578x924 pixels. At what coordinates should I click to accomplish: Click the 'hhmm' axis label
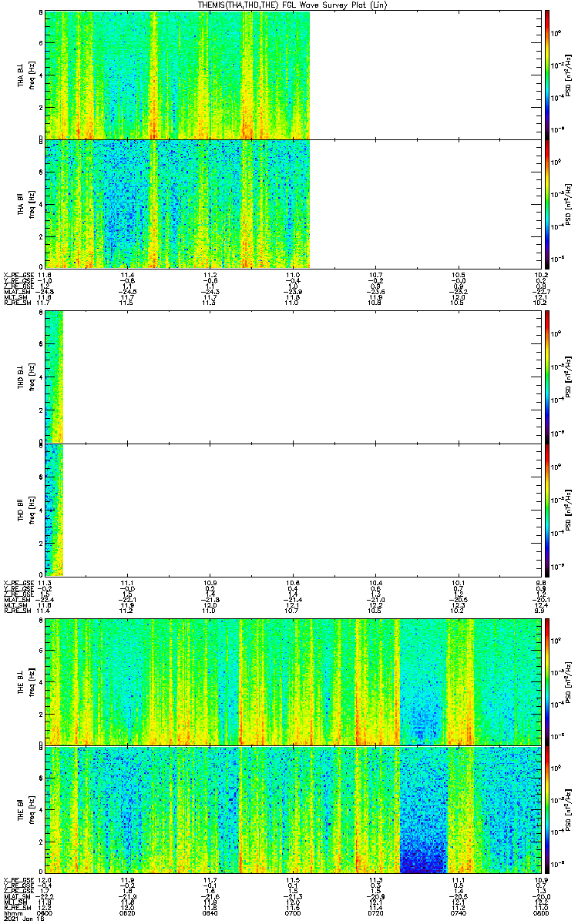[x=12, y=914]
